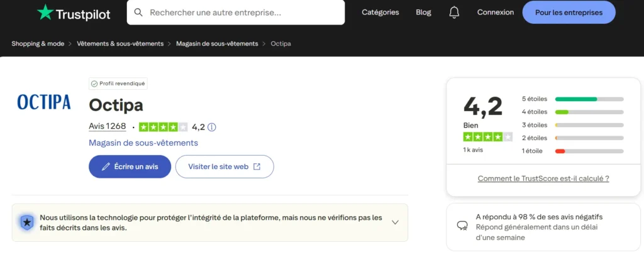Go to Vêtements & sous-vêtements breadcrumb
This screenshot has height=255, width=644.
[x=120, y=43]
